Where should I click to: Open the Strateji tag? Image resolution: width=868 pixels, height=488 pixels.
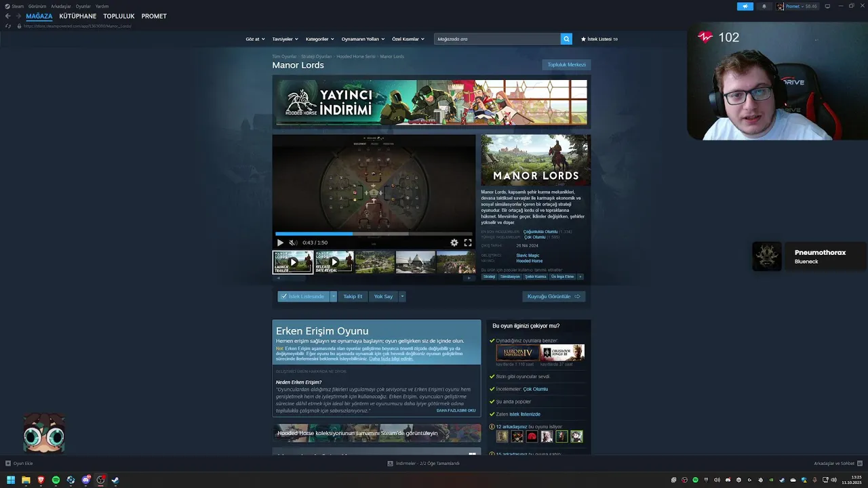tap(489, 277)
